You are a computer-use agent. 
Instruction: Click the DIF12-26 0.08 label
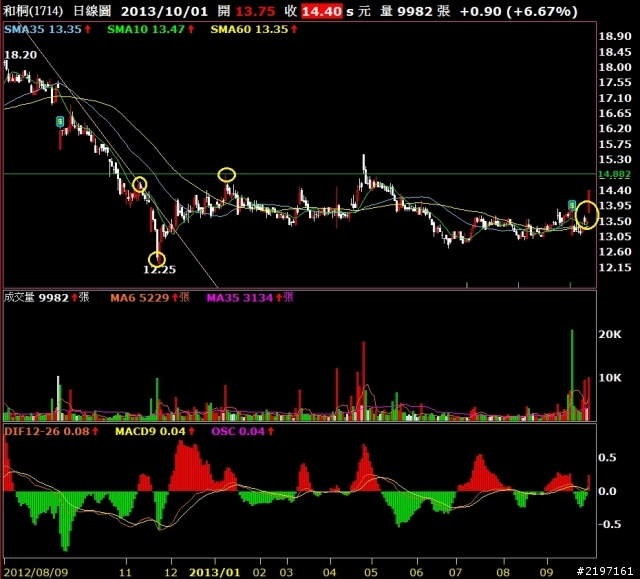47,431
